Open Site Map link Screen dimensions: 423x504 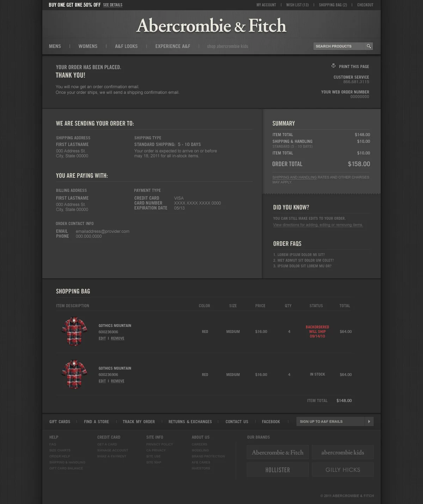[x=154, y=462]
